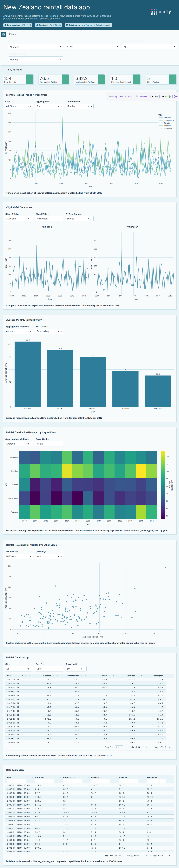Open Hamilton filter icon in Data Table View
This screenshot has width=179, height=868.
141,781
